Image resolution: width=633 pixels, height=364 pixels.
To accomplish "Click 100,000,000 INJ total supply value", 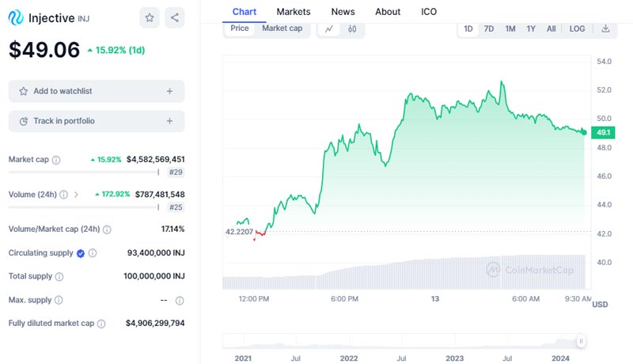I will click(154, 276).
